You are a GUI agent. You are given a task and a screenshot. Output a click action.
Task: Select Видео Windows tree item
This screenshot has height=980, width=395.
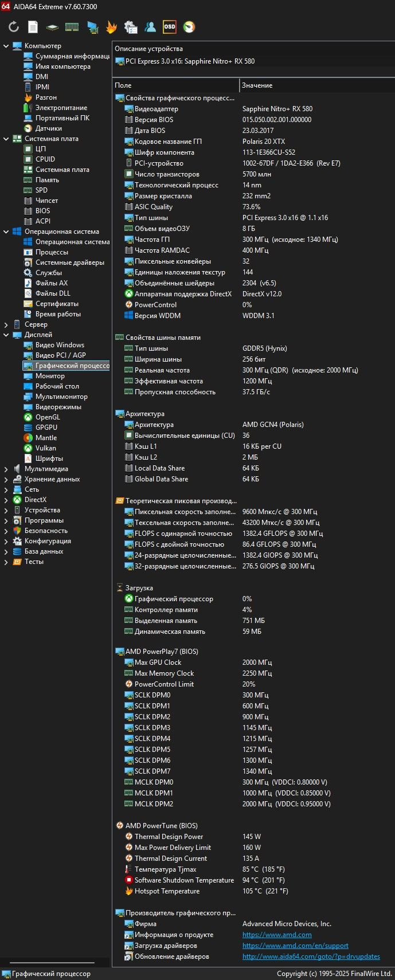coord(60,345)
